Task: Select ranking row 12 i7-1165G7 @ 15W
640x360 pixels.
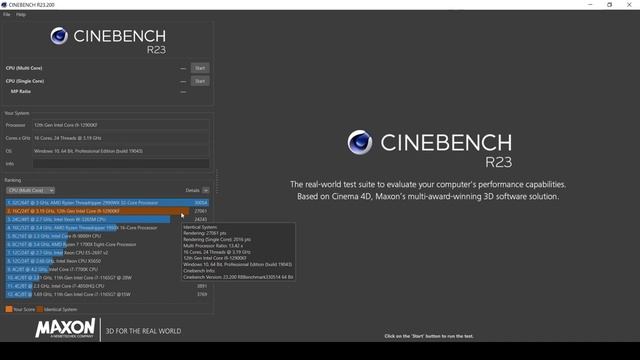Action: (x=107, y=294)
